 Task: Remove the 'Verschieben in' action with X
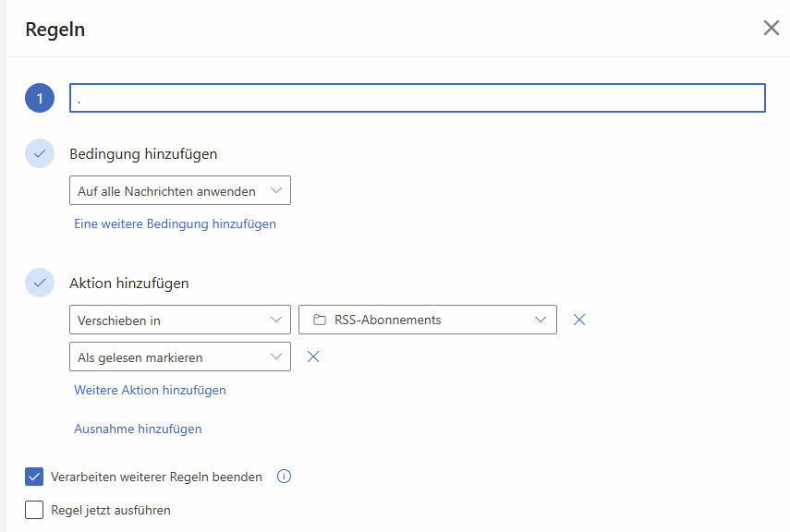[579, 320]
